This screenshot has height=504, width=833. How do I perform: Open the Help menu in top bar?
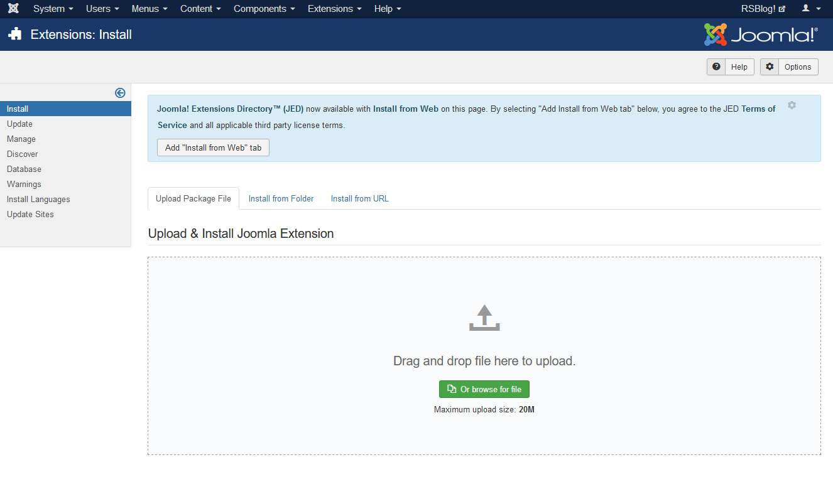[x=388, y=9]
